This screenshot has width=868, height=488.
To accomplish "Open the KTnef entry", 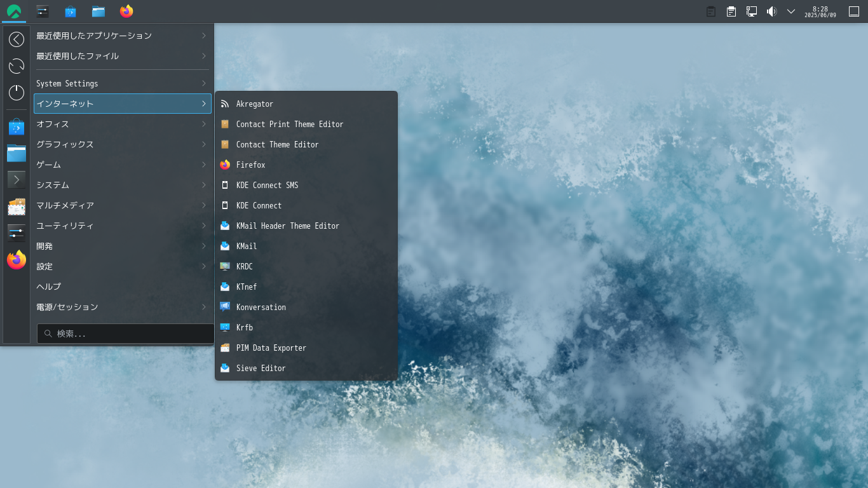I will click(306, 287).
